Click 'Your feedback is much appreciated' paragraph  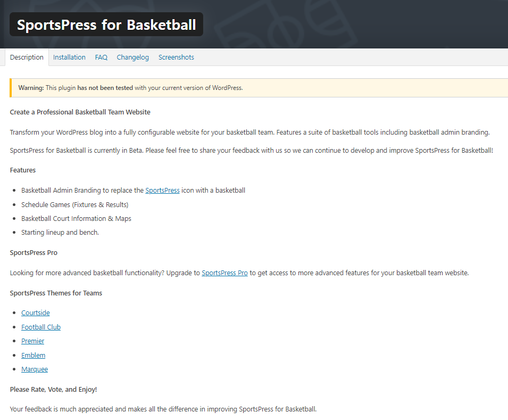[163, 409]
